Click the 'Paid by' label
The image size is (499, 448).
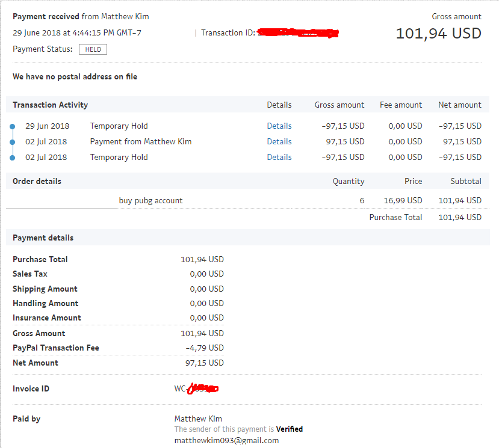26,419
